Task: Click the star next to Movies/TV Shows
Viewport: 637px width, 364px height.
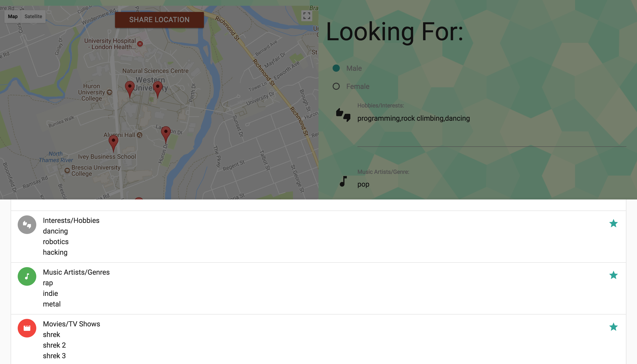Action: pos(613,327)
